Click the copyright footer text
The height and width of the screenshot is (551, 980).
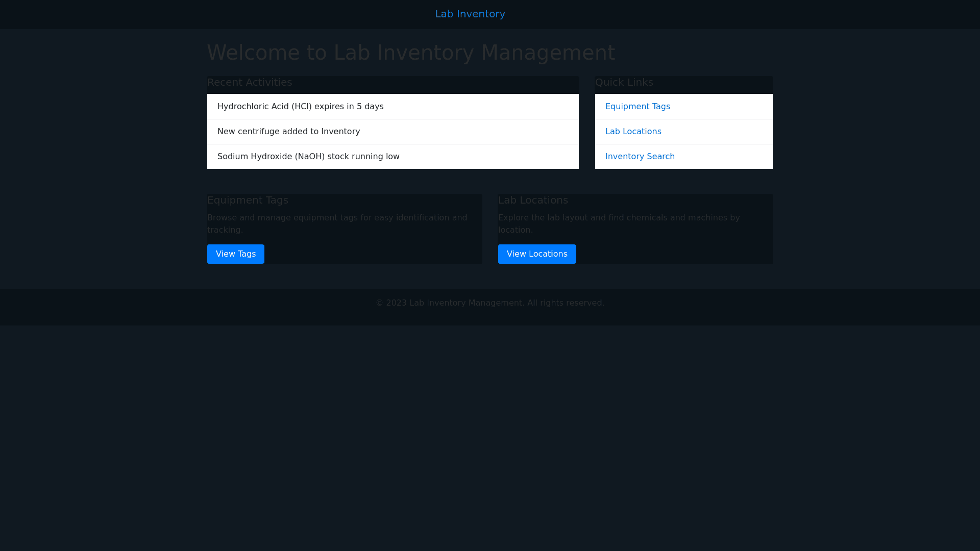pyautogui.click(x=489, y=303)
